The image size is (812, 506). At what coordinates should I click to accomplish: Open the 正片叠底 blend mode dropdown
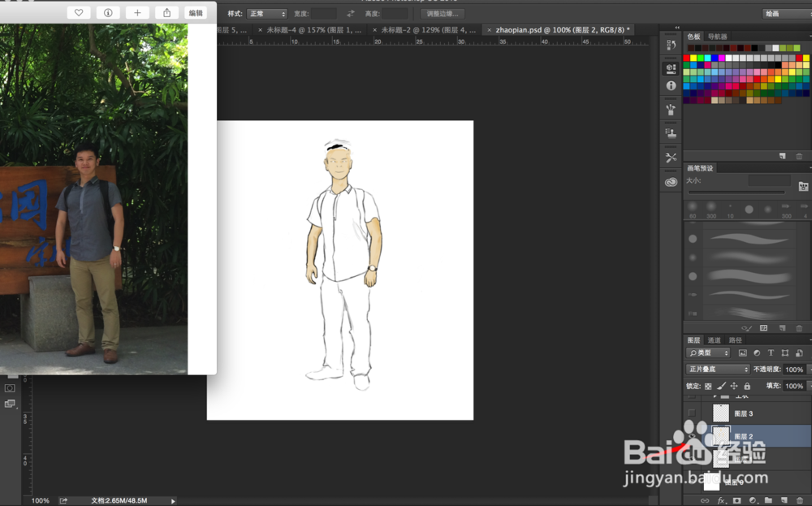[x=718, y=370]
